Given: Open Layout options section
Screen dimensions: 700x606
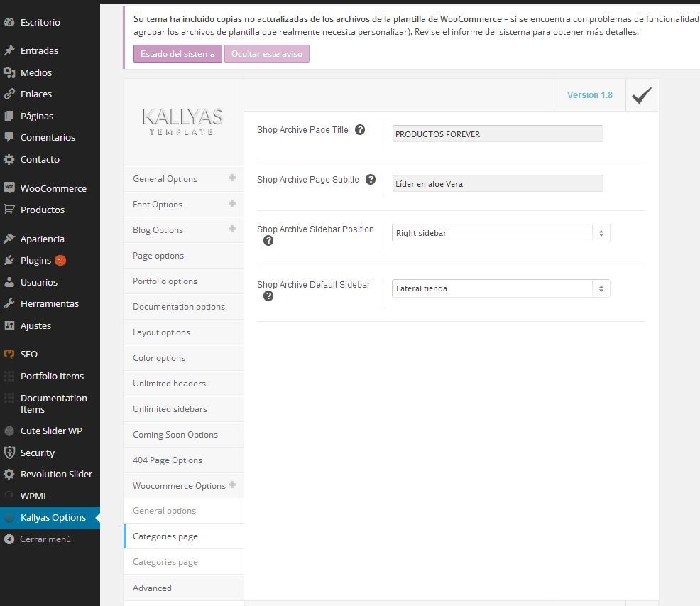Looking at the screenshot, I should (183, 332).
